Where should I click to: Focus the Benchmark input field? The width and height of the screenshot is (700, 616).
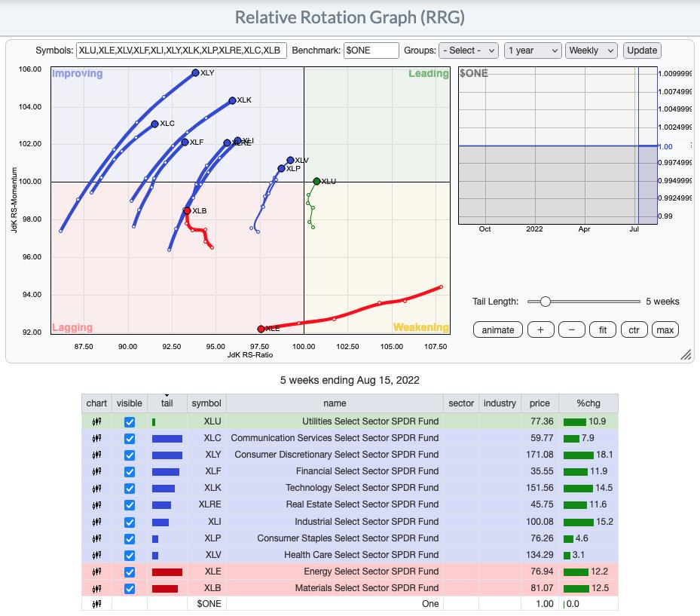click(371, 51)
